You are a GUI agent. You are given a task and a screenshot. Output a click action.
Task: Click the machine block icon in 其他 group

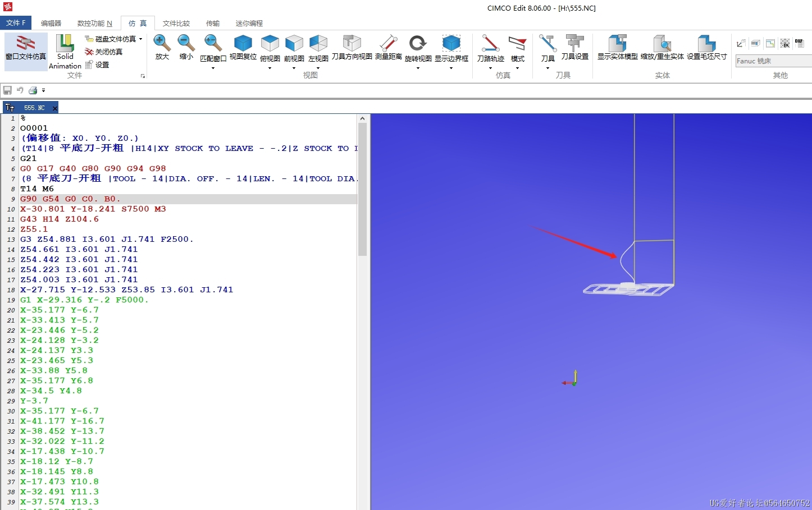[x=756, y=43]
